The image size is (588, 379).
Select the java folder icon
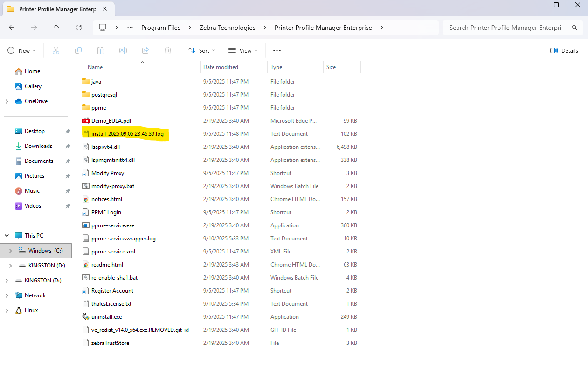point(86,81)
